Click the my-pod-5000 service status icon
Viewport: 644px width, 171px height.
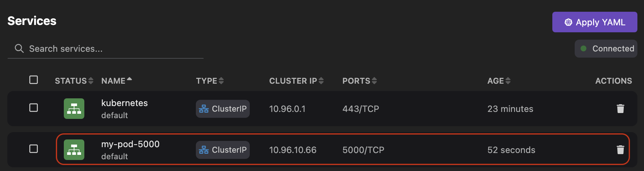coord(74,150)
